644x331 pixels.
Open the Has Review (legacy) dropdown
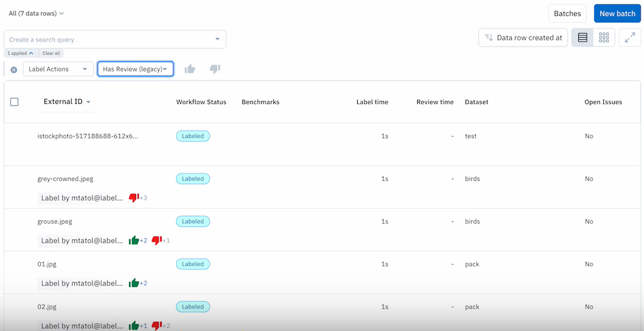[x=136, y=69]
